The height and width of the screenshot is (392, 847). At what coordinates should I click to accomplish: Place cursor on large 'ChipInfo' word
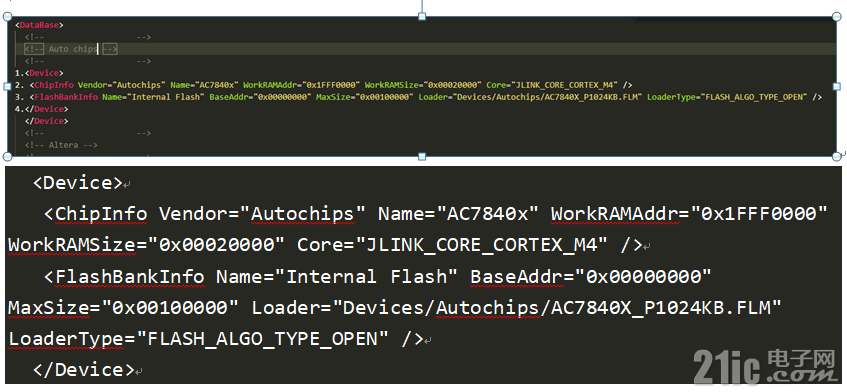coord(100,214)
